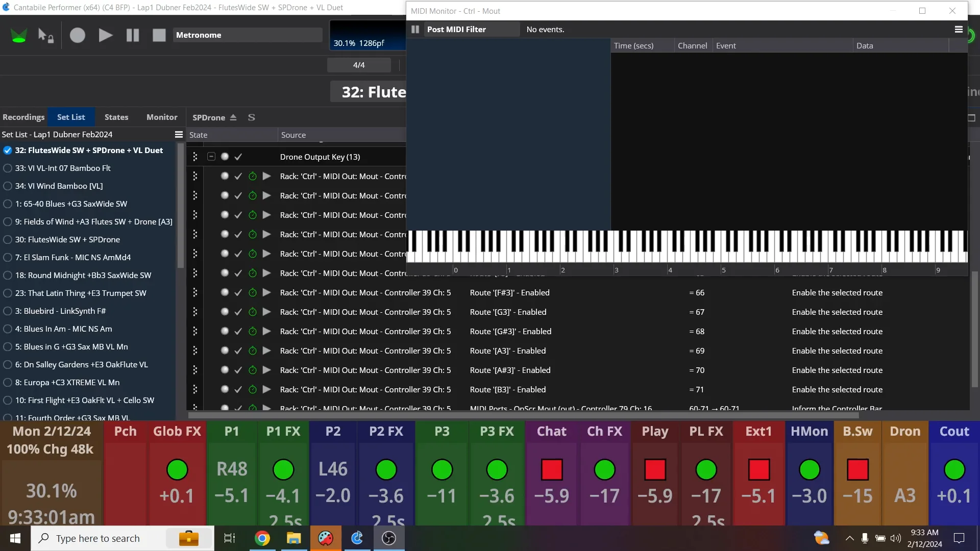Open Windows Start menu
Viewport: 980px width, 551px height.
click(15, 538)
